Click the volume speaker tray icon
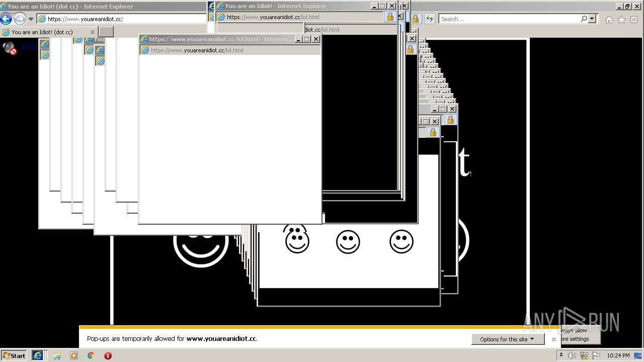Viewport: 644px width, 362px height. click(x=572, y=355)
